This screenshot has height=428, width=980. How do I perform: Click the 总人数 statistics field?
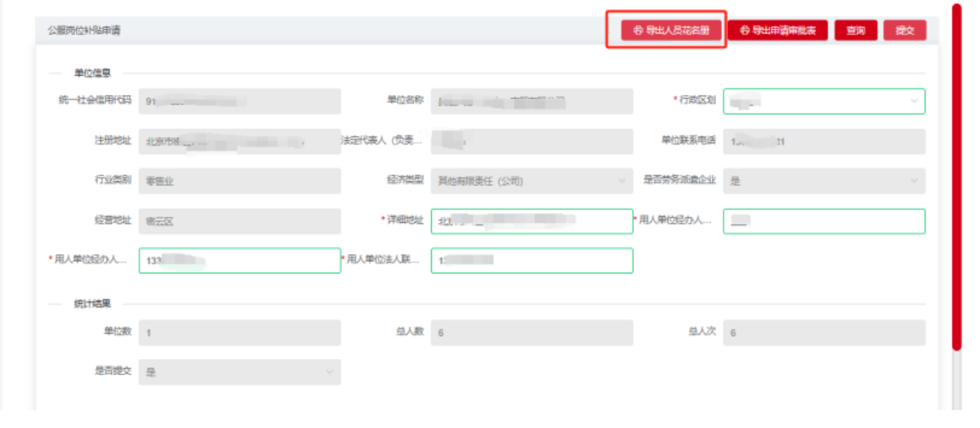(x=531, y=332)
